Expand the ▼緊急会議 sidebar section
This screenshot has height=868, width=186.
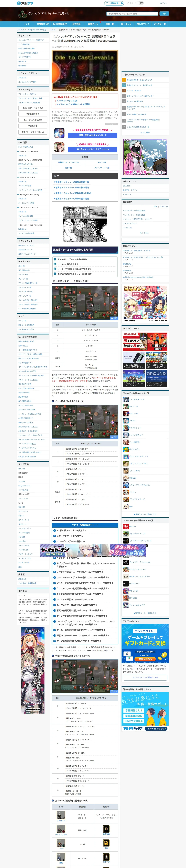coord(33,126)
